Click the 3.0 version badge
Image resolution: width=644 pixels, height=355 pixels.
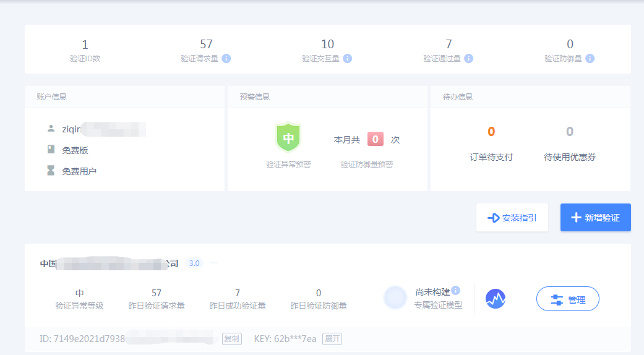(194, 263)
